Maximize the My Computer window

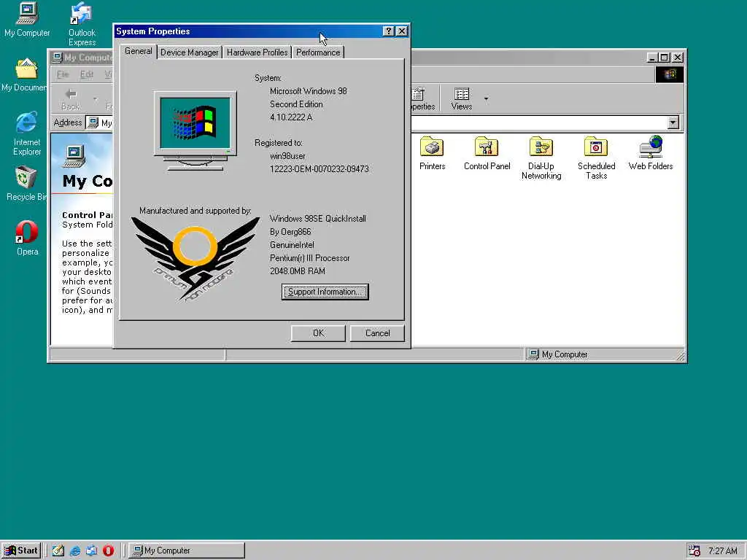665,58
